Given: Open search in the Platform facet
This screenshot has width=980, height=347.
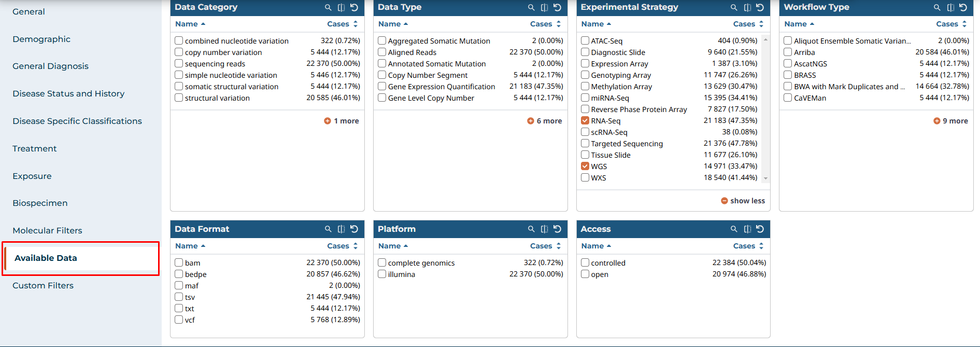Looking at the screenshot, I should (531, 229).
